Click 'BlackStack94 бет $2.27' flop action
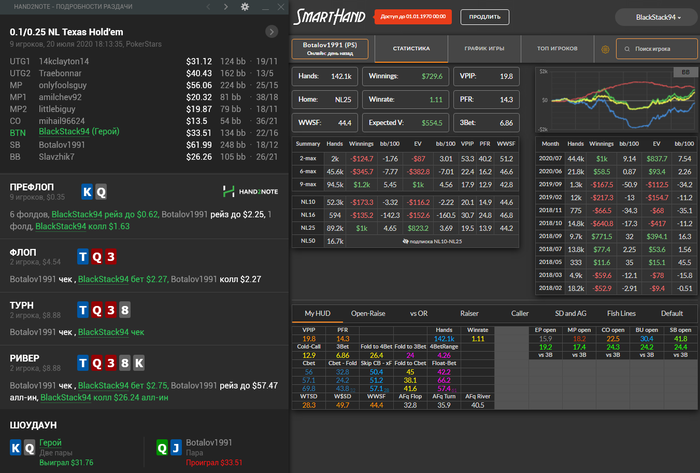The width and height of the screenshot is (700, 473). pyautogui.click(x=123, y=279)
